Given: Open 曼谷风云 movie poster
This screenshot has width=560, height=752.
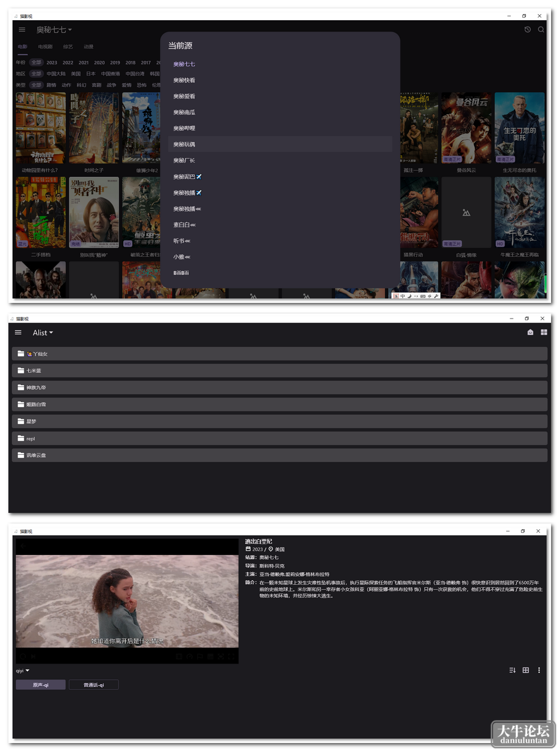Looking at the screenshot, I should (466, 128).
